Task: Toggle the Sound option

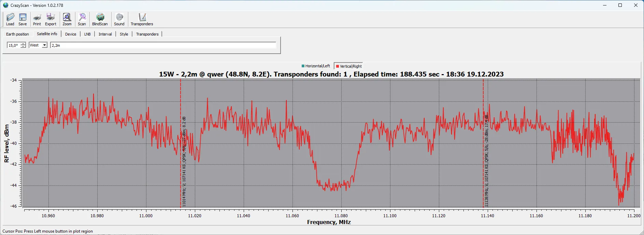Action: coord(119,19)
